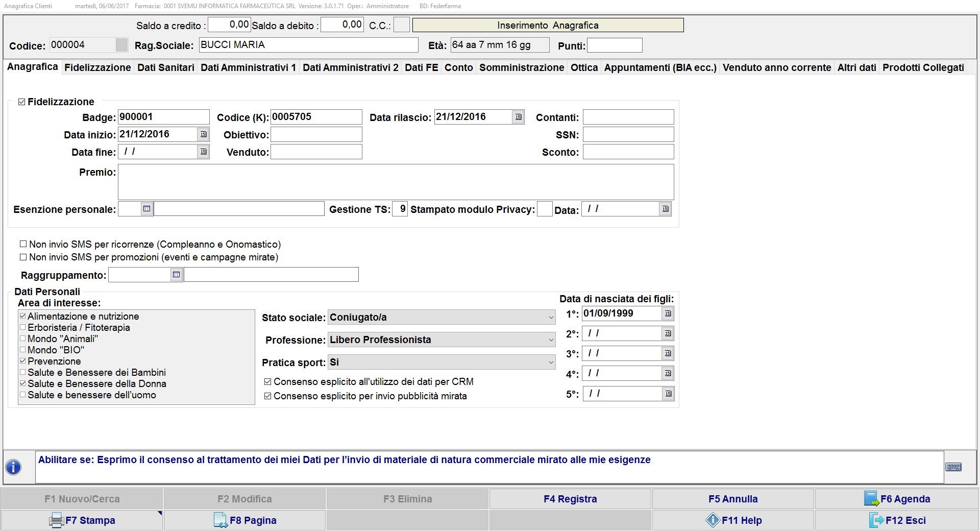The width and height of the screenshot is (980, 531).
Task: Expand the Professione dropdown
Action: [x=551, y=340]
